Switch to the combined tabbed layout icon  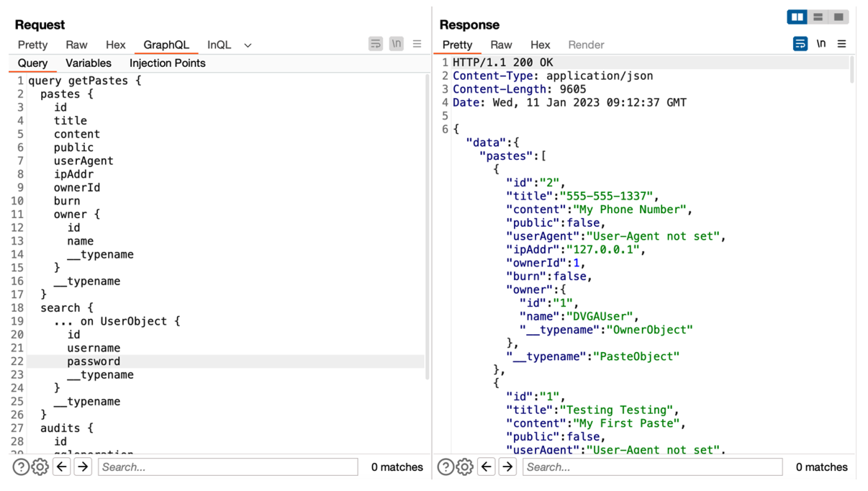point(838,17)
